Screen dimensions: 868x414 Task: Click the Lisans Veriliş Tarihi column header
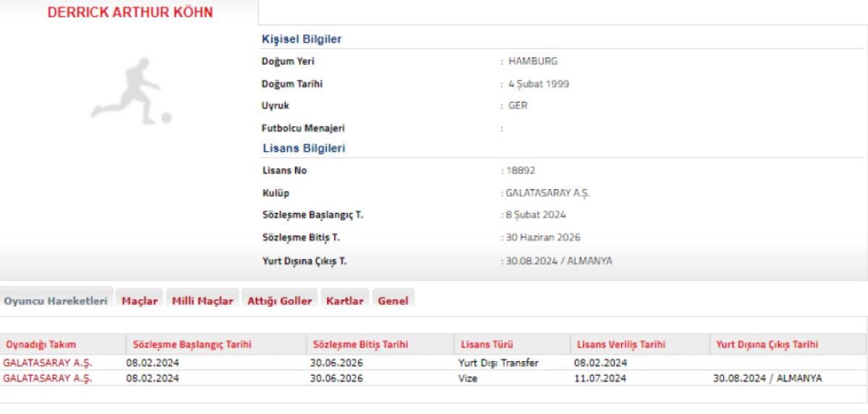620,345
